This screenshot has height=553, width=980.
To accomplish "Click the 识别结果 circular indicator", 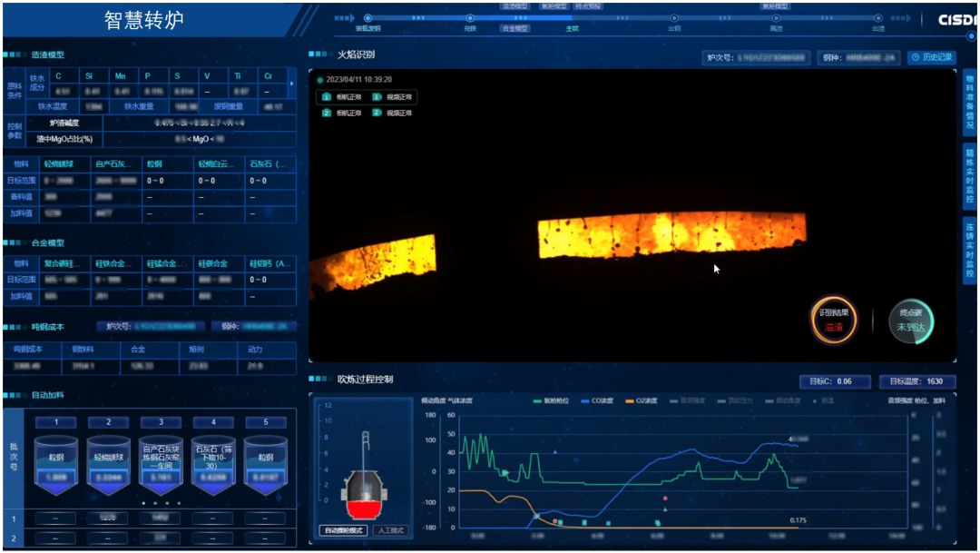I will click(832, 321).
